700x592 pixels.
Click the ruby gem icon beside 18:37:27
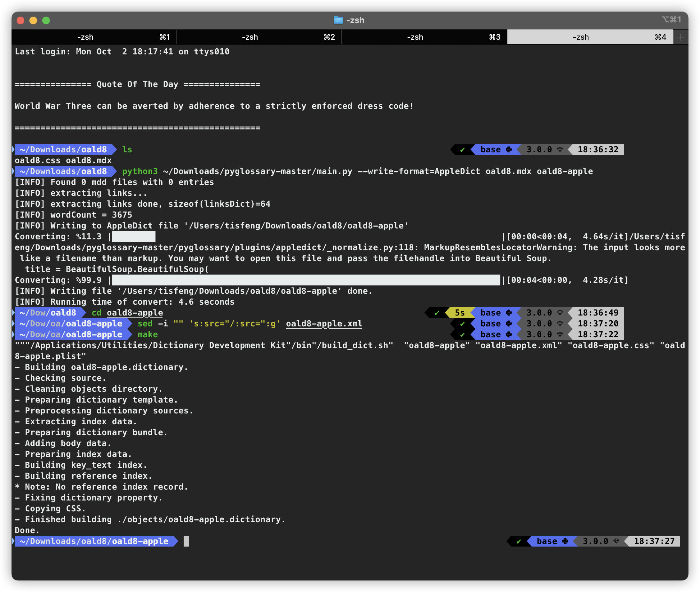(x=616, y=541)
